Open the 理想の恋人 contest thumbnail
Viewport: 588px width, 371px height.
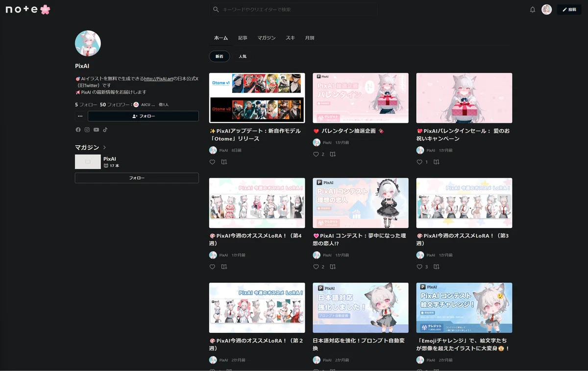[361, 203]
